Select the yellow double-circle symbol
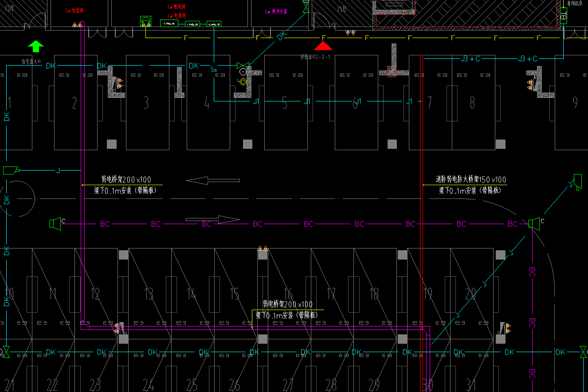The width and height of the screenshot is (588, 392). [242, 81]
